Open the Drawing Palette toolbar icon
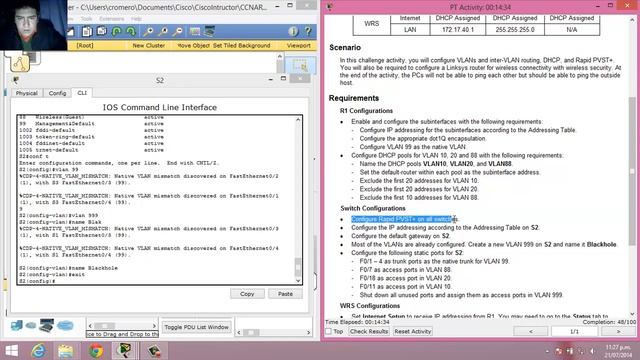Image resolution: width=640 pixels, height=360 pixels. (x=195, y=31)
